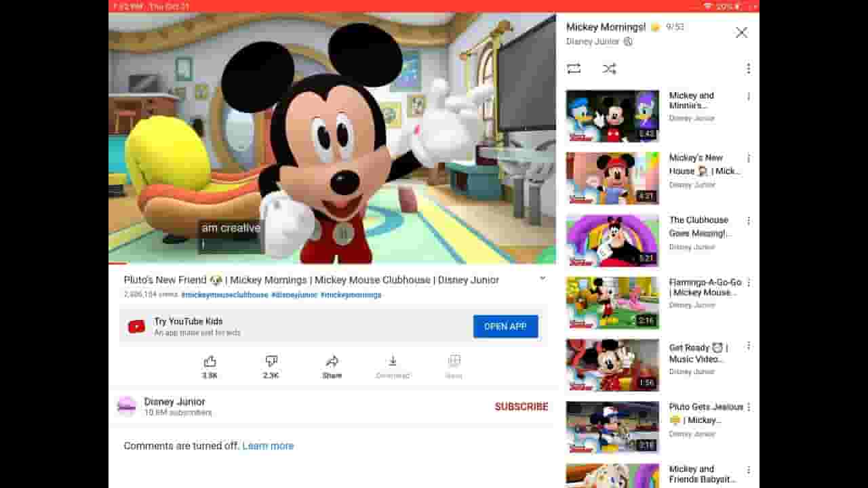Click the Pluto's New Friend video title
Image resolution: width=868 pixels, height=488 pixels.
311,280
